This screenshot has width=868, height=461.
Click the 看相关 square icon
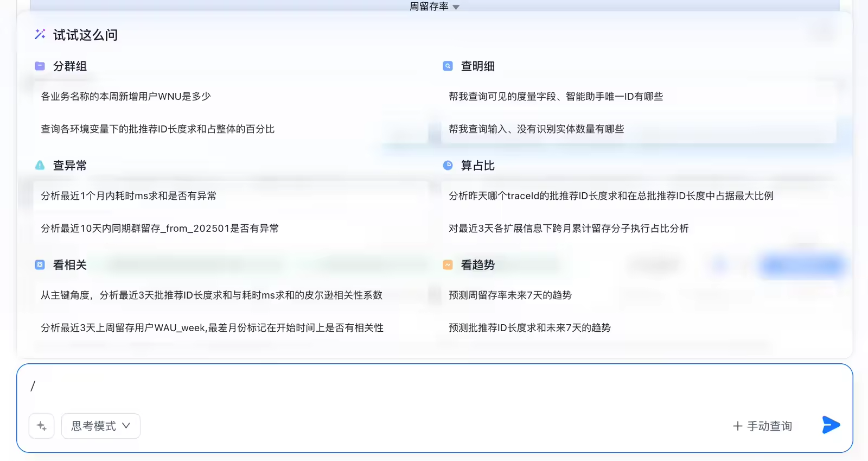40,265
